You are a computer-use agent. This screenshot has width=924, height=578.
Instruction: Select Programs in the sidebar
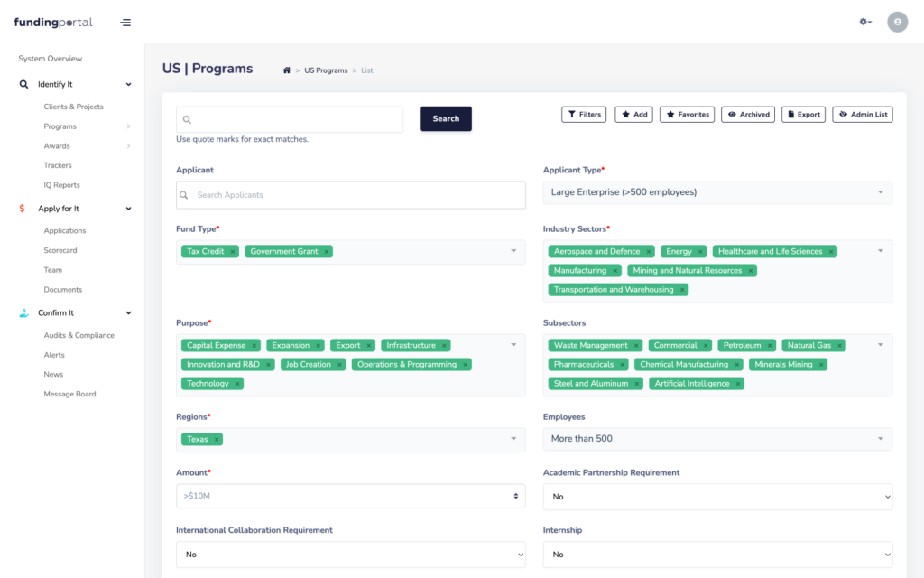point(59,126)
